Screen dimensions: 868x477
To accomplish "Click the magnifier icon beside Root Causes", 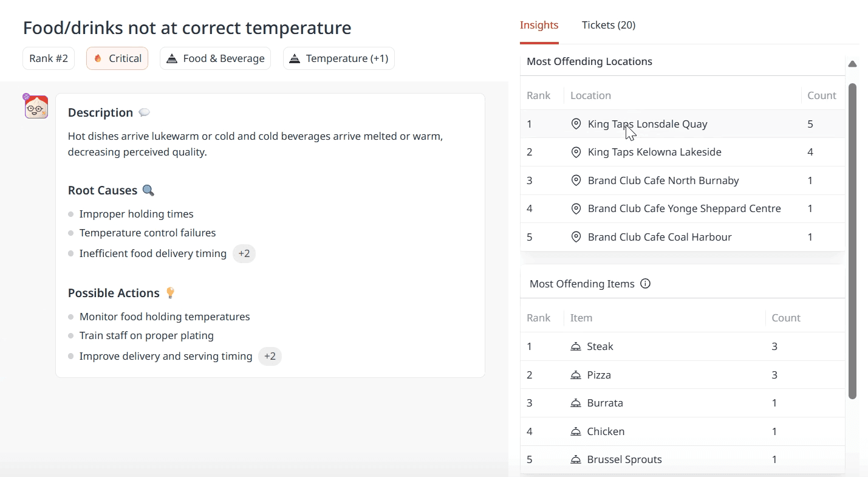I will pos(148,190).
